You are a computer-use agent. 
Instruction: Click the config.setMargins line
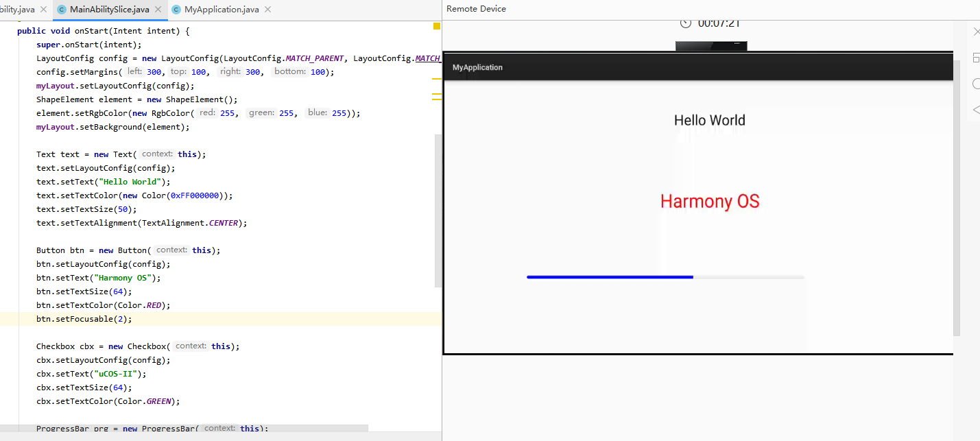(185, 72)
